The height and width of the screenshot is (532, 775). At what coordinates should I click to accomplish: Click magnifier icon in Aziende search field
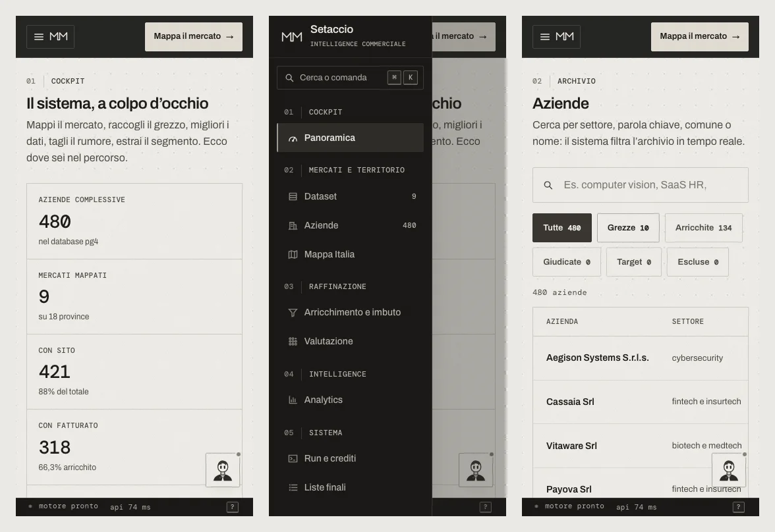pyautogui.click(x=548, y=185)
